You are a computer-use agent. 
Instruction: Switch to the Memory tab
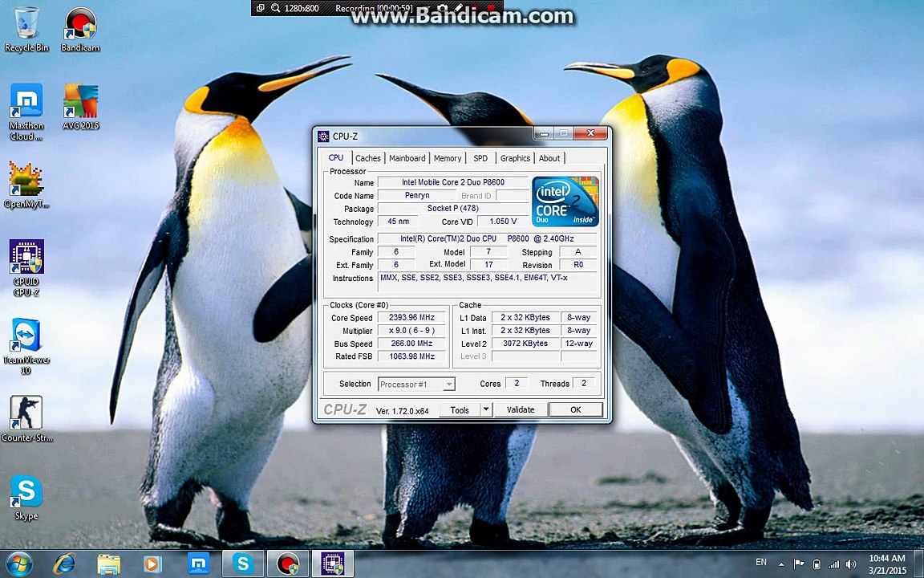[448, 158]
